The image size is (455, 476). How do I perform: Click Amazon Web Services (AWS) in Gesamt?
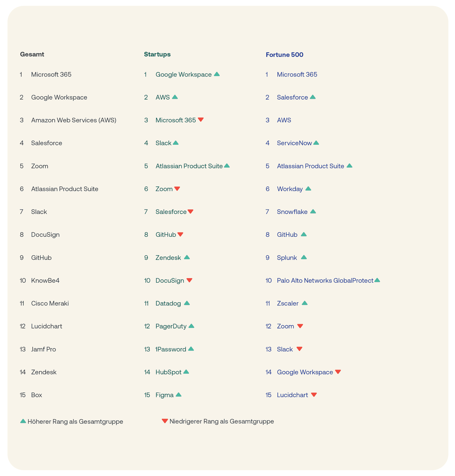click(74, 120)
